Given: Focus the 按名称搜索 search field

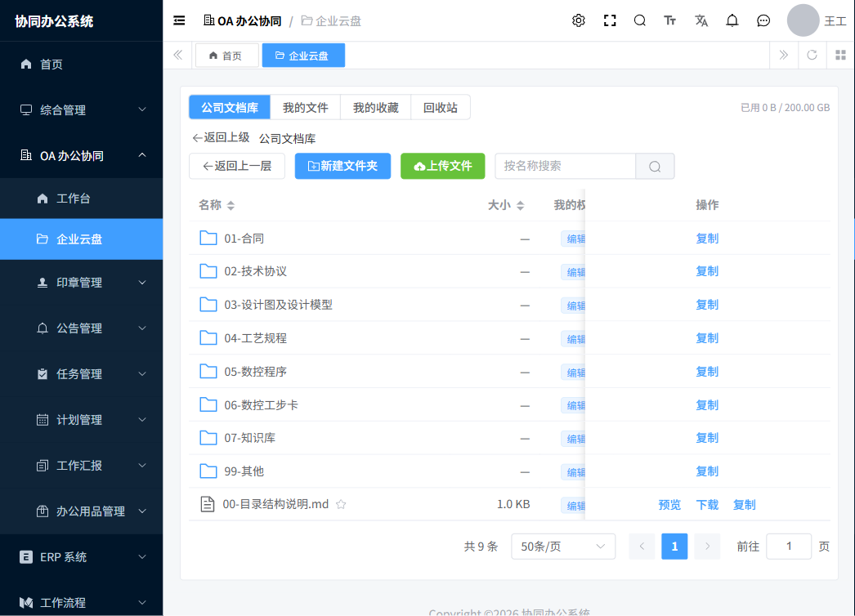Looking at the screenshot, I should coord(565,167).
